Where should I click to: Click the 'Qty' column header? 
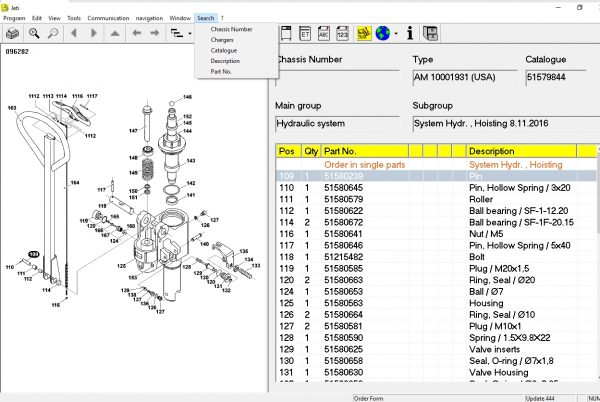pyautogui.click(x=311, y=151)
